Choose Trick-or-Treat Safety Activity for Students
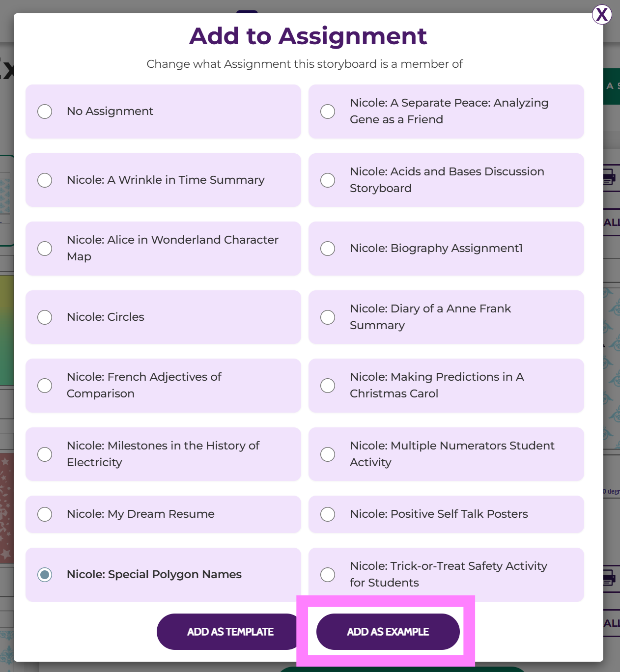Image resolution: width=620 pixels, height=672 pixels. [328, 575]
